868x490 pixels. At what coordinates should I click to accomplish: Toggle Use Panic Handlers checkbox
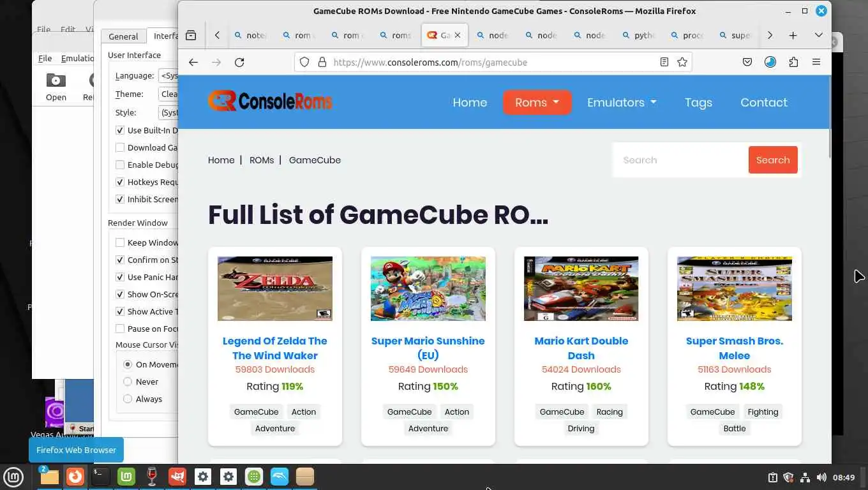click(x=120, y=277)
